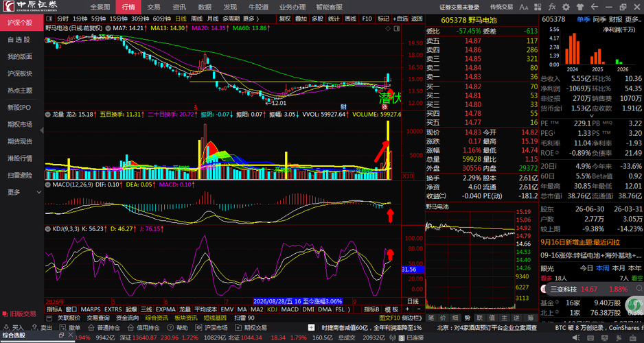
Task: Expand the indicator dropdown next to 野马电池(日线,前复权)
Action: [x=108, y=28]
